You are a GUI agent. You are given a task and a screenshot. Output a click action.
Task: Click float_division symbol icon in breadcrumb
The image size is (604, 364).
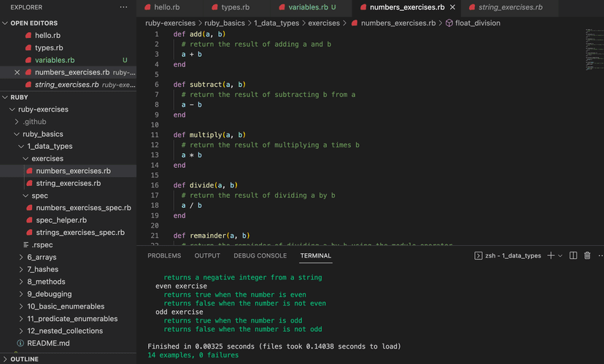click(x=449, y=23)
